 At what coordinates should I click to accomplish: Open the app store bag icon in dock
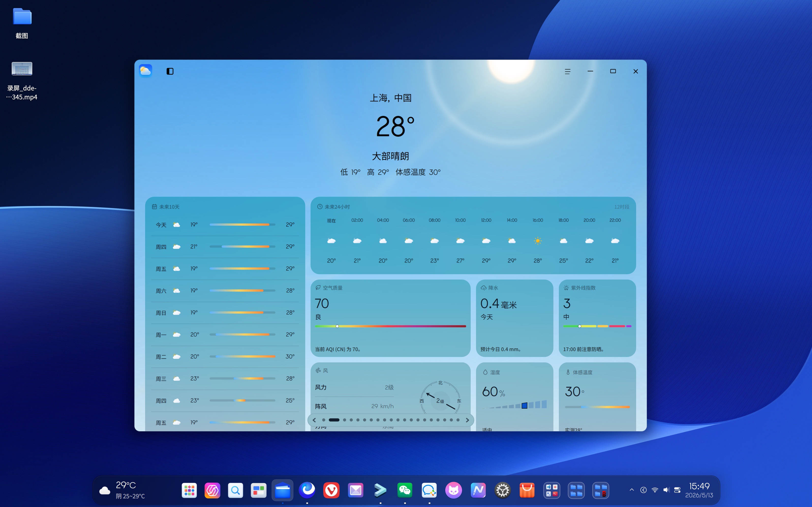[527, 490]
